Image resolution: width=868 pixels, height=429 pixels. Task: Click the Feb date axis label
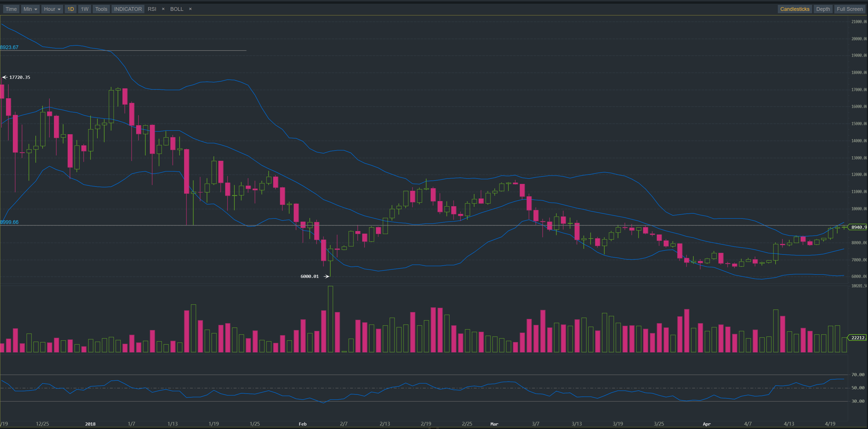click(302, 424)
